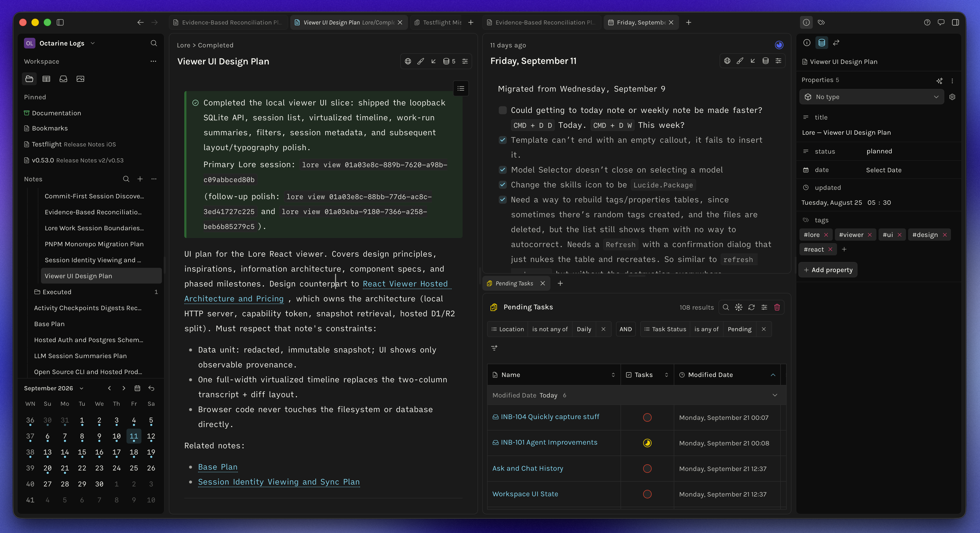Open the 'Base Plan' related note link
The image size is (980, 533).
218,467
